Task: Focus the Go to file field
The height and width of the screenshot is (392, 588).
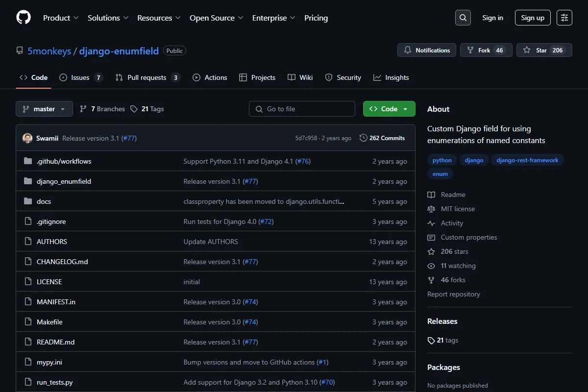Action: [302, 109]
